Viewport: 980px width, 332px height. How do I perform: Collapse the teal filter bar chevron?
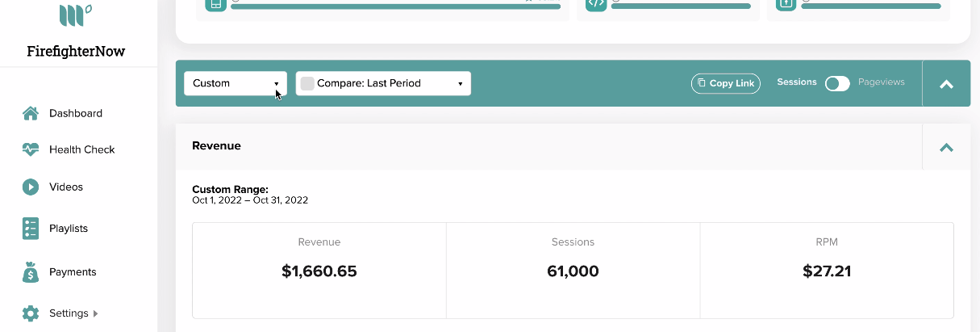(947, 84)
